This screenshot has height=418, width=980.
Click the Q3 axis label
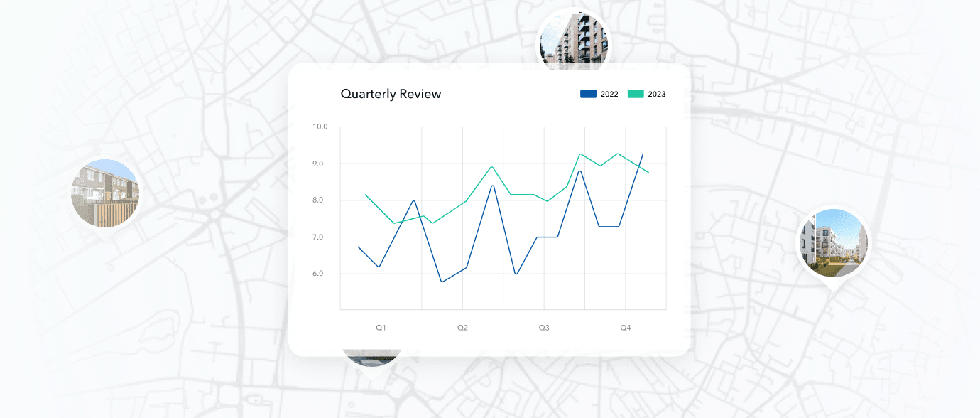(544, 328)
